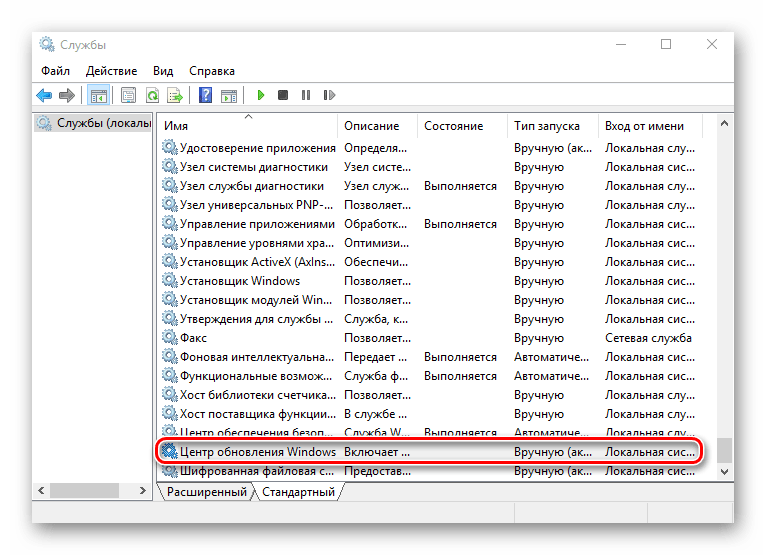Click gear icon of Удостоверение приложения
The image size is (766, 555).
(170, 147)
